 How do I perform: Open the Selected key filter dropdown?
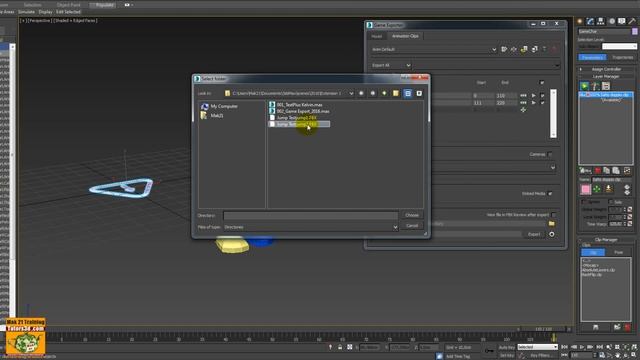[x=537, y=347]
